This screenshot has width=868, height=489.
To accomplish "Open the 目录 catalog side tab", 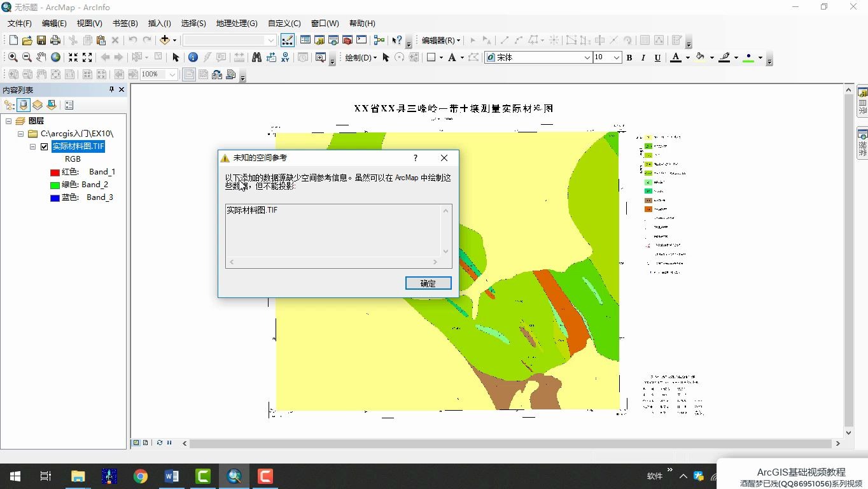I will coord(862,101).
